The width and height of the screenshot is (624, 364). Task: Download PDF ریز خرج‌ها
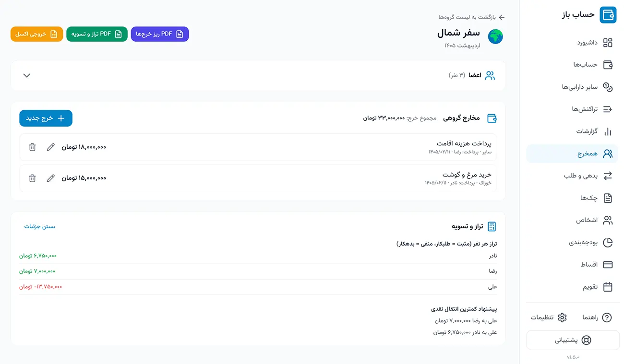160,34
